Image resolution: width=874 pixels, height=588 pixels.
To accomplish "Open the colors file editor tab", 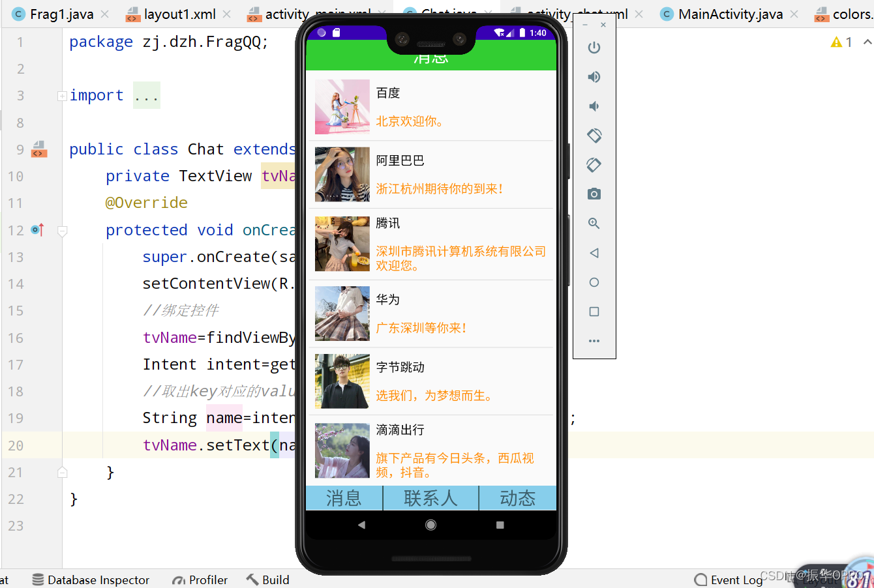I will point(844,14).
